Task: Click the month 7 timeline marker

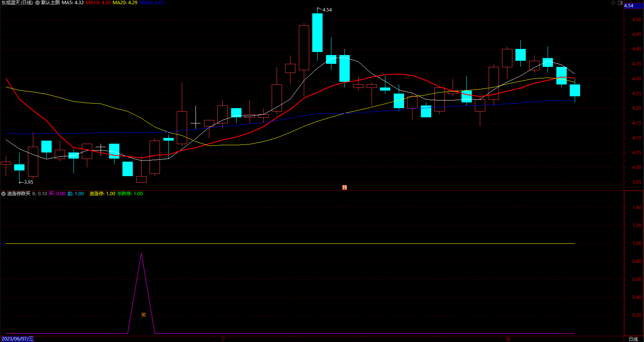Action: coord(223,339)
